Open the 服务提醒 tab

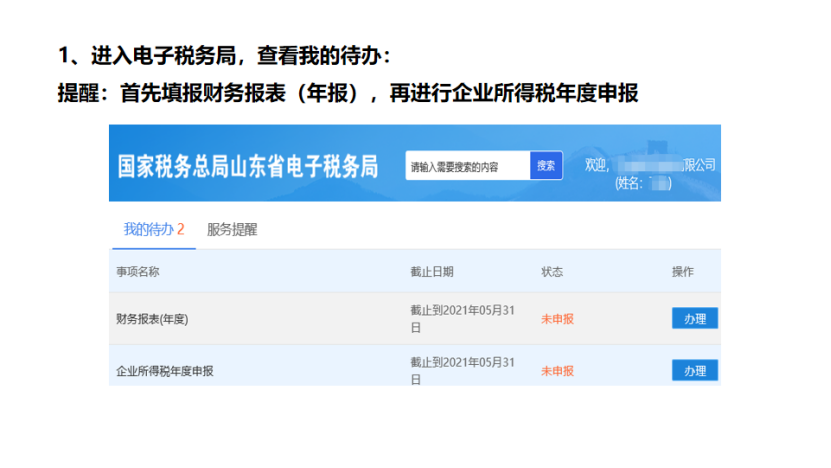coord(232,229)
